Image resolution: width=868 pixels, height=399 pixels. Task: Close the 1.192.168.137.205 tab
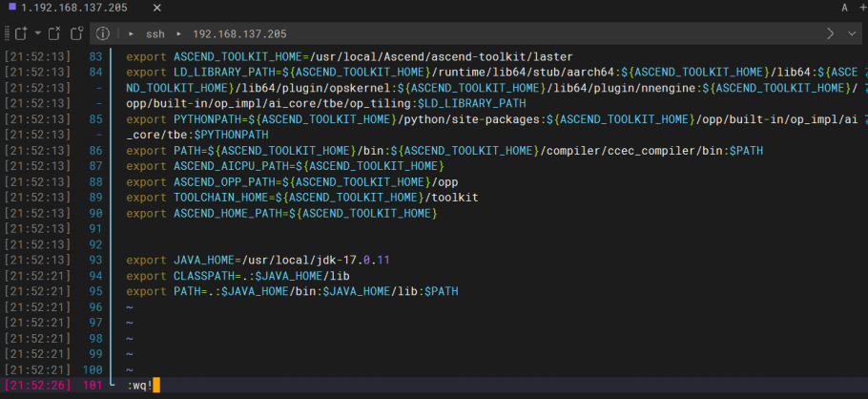pos(156,8)
